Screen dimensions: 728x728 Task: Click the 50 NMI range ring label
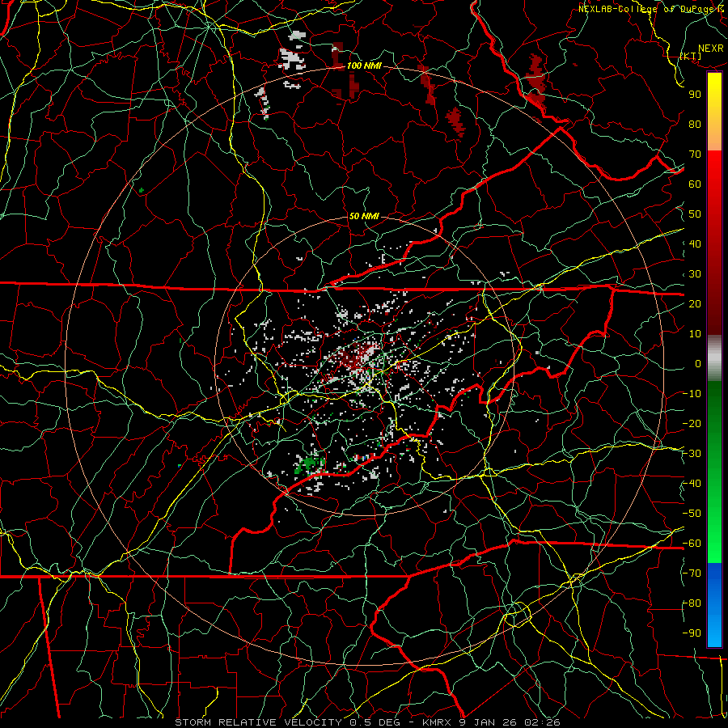(363, 216)
